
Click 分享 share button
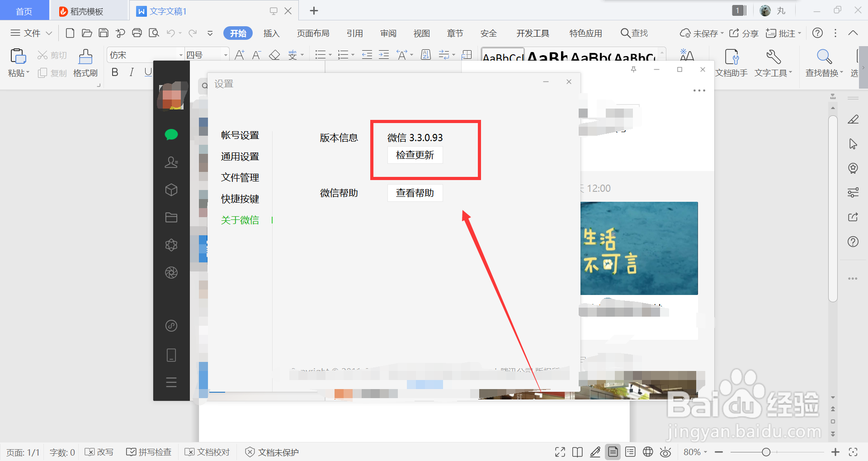click(x=744, y=33)
